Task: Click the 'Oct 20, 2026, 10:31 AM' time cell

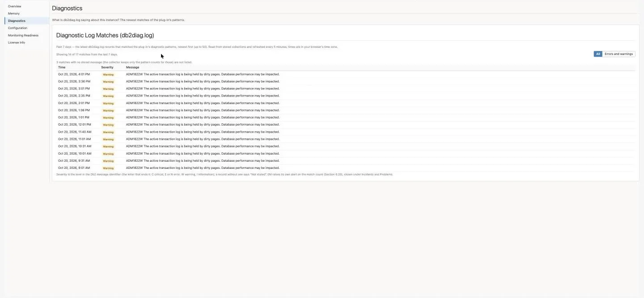Action: pos(75,146)
